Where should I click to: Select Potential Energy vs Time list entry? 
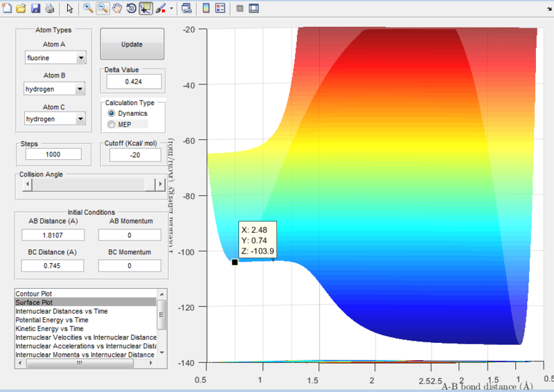click(52, 320)
